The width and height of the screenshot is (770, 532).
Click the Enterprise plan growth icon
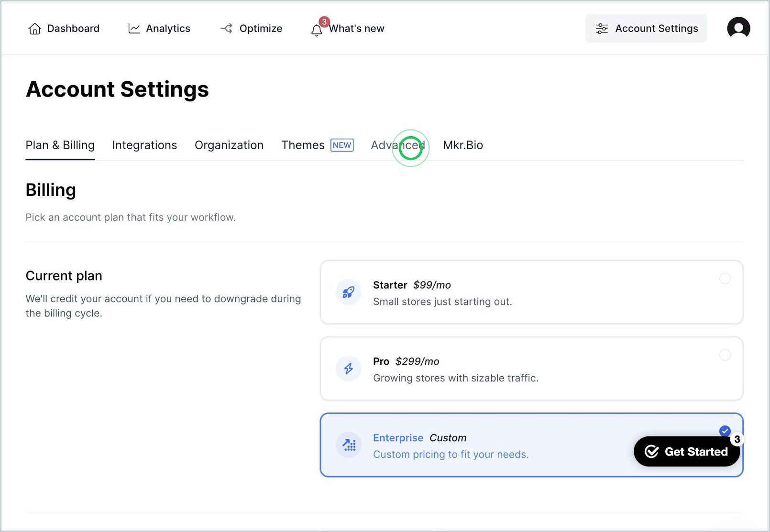coord(349,445)
